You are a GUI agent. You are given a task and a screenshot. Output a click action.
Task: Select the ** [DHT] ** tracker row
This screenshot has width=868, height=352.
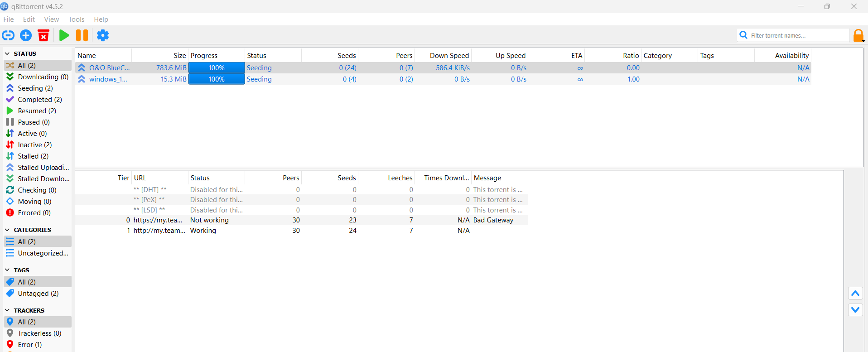pyautogui.click(x=301, y=190)
